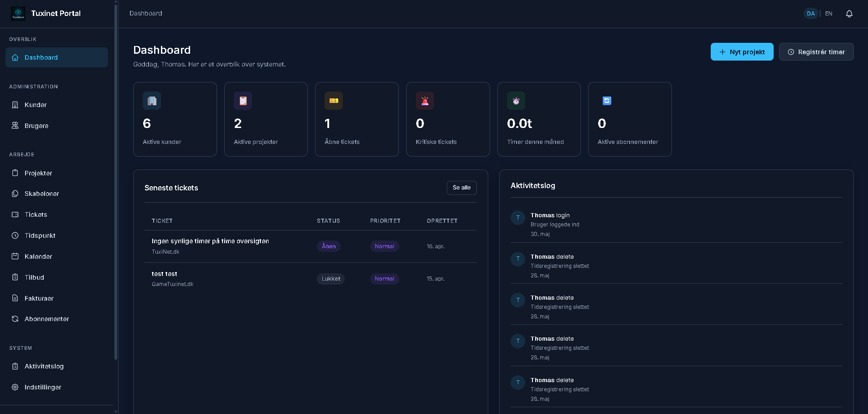Click the Kalender calendar icon

pos(15,256)
